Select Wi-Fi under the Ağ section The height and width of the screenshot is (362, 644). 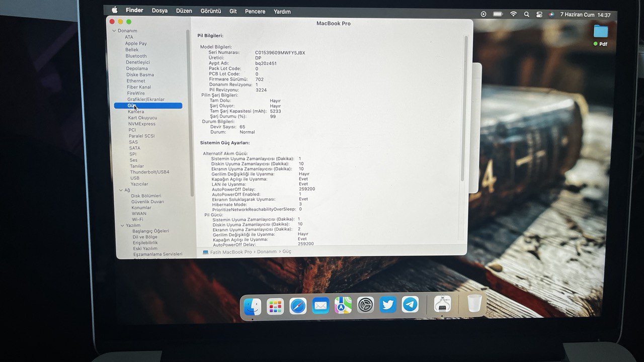click(x=138, y=219)
